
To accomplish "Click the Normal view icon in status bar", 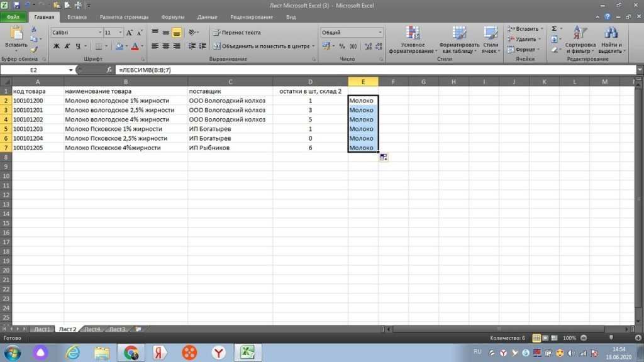I will (x=536, y=337).
